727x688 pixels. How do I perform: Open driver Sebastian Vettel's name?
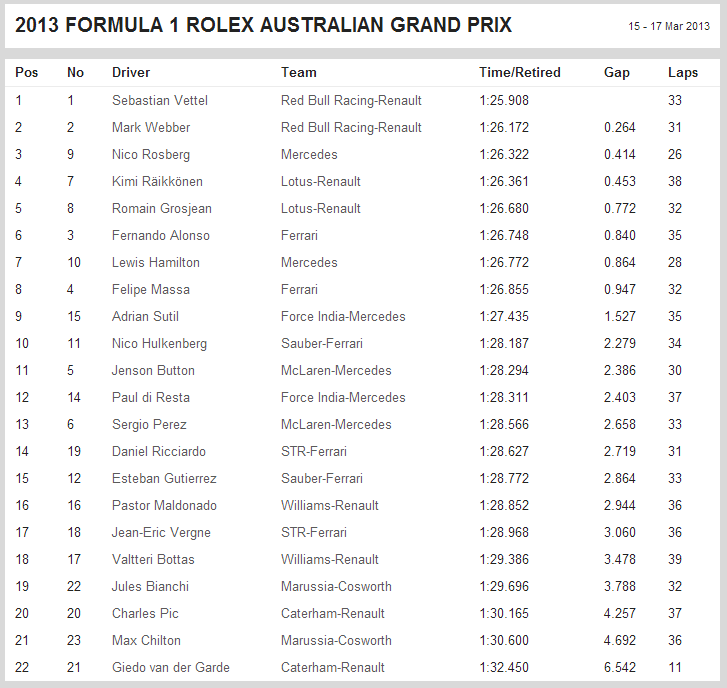(x=156, y=100)
